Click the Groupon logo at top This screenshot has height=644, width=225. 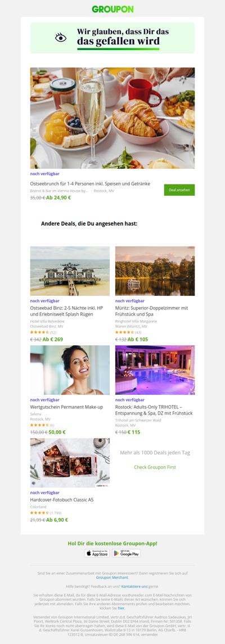click(112, 10)
